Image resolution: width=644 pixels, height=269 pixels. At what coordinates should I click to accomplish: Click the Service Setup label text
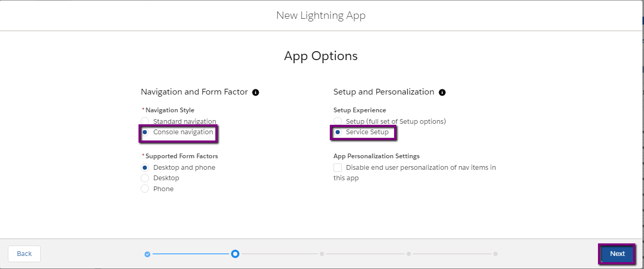pyautogui.click(x=367, y=132)
